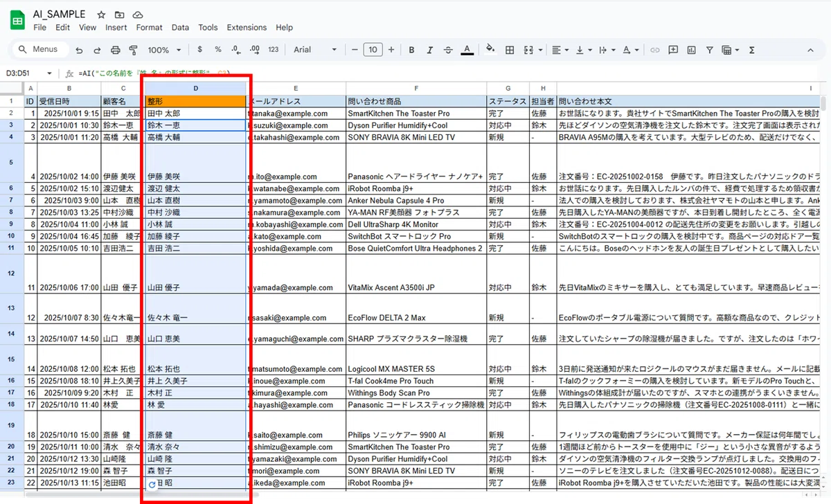Select row 12 header
Viewport: 831px width, 504px height.
10,273
